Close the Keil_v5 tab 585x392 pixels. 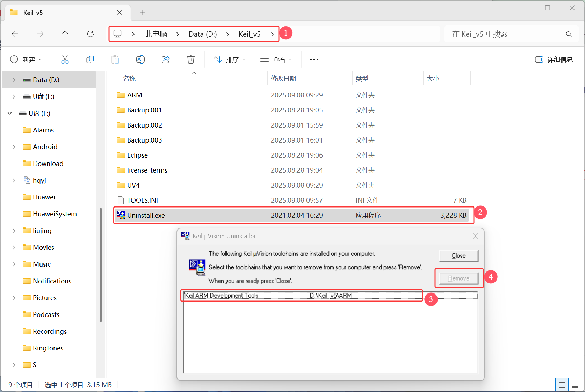120,13
